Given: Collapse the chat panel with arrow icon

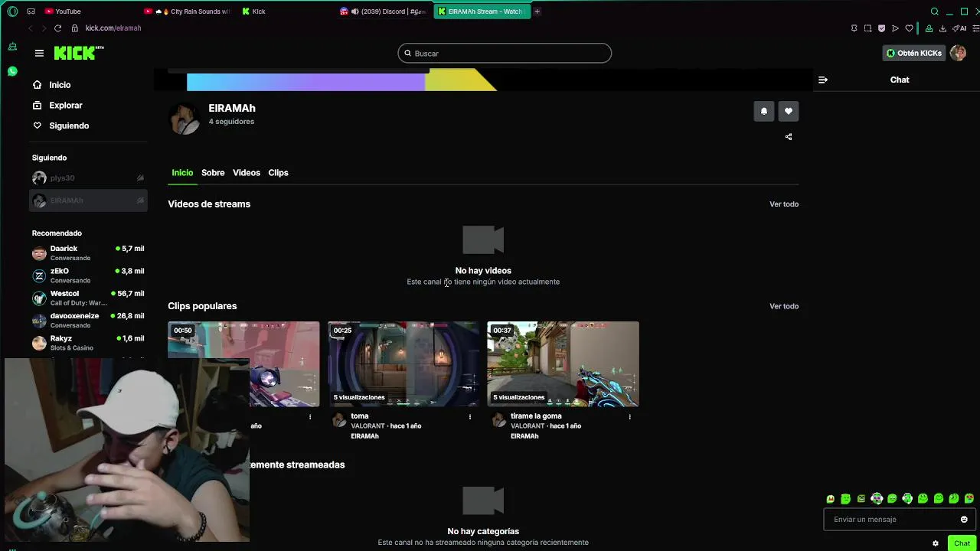Looking at the screenshot, I should [823, 80].
